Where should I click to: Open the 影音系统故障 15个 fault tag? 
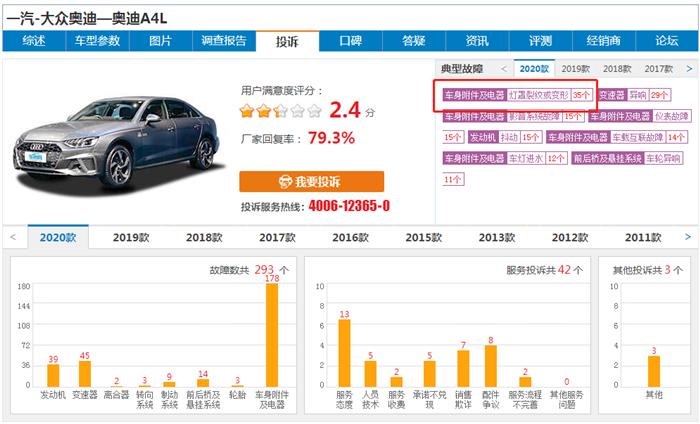[513, 116]
